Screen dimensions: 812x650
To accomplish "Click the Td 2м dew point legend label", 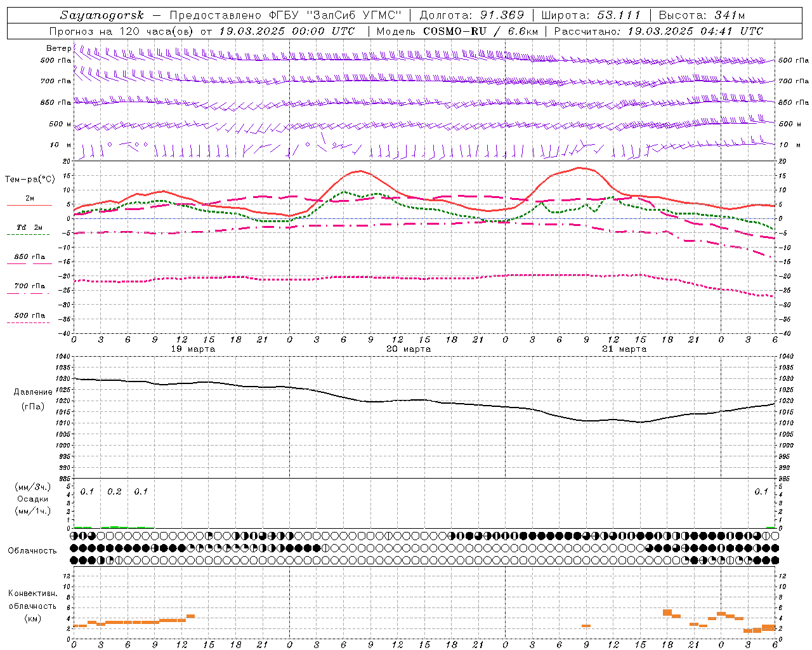I will pyautogui.click(x=30, y=227).
